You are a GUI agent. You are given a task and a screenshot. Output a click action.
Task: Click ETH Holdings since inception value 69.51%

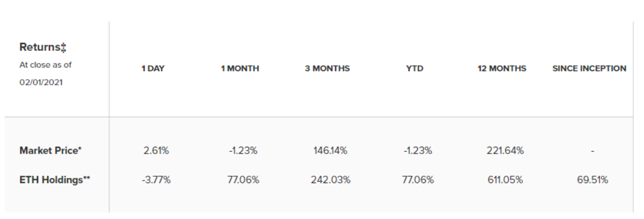point(592,180)
